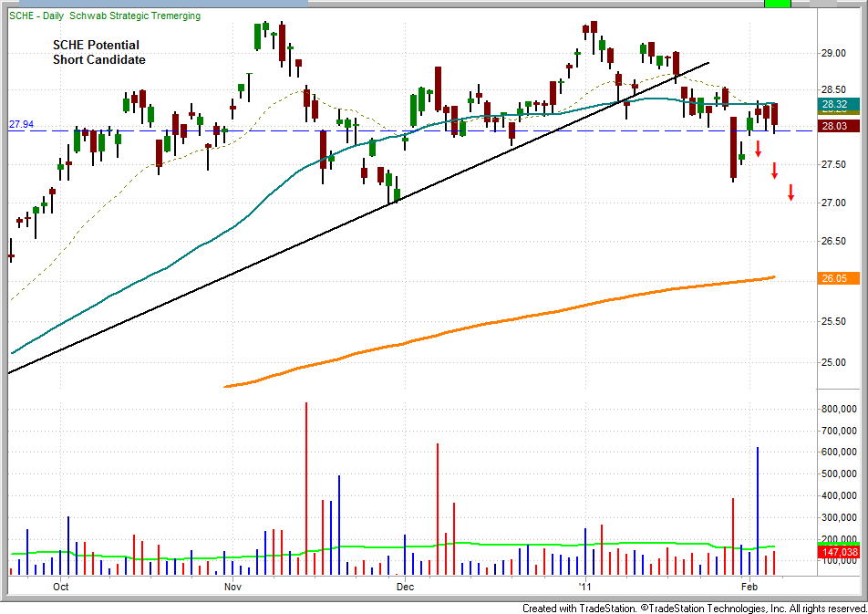The height and width of the screenshot is (614, 868).
Task: Click the red 147,038 volume tag
Action: 838,552
